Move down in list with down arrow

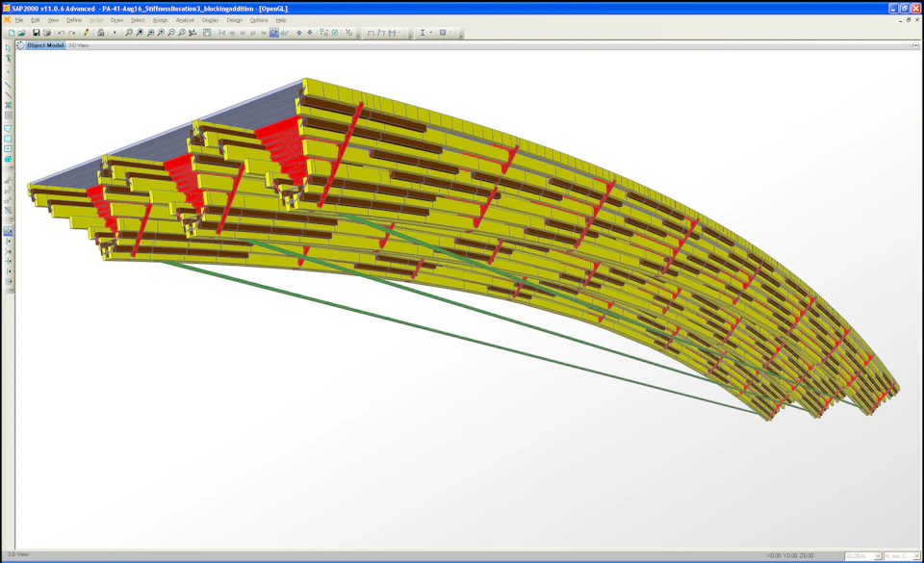click(310, 33)
